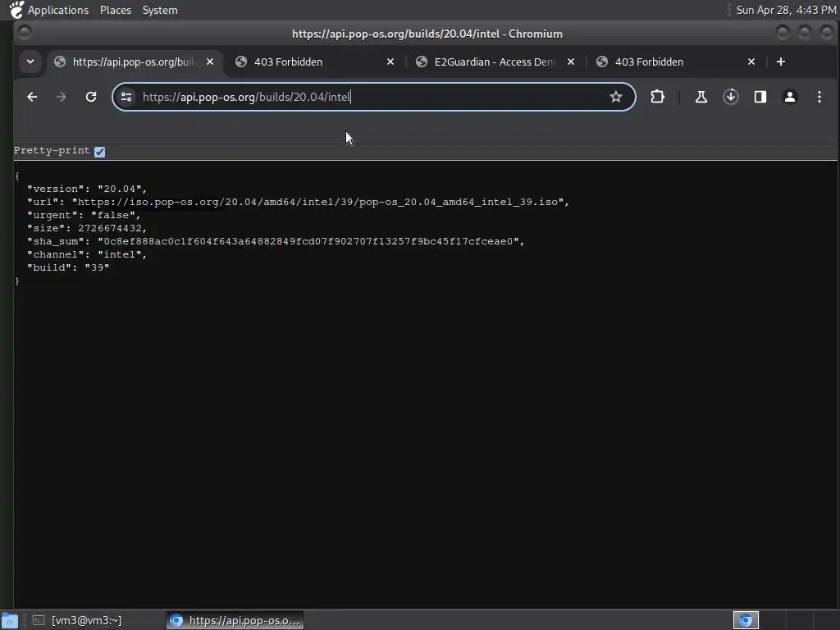Switch to the last 403 Forbidden tab
This screenshot has width=840, height=630.
675,62
